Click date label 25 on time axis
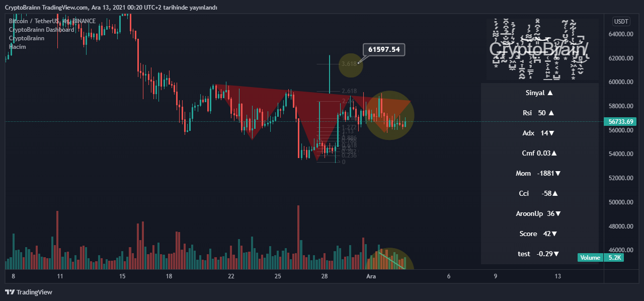 point(278,276)
